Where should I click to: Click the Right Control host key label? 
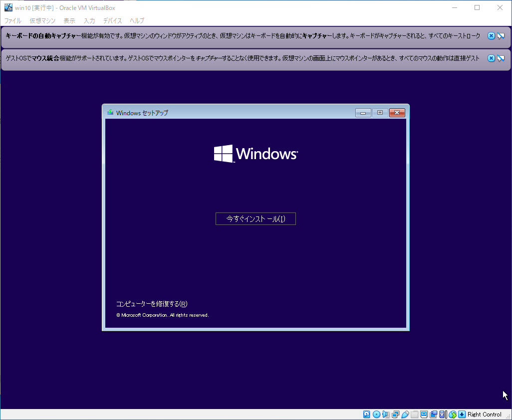click(484, 414)
